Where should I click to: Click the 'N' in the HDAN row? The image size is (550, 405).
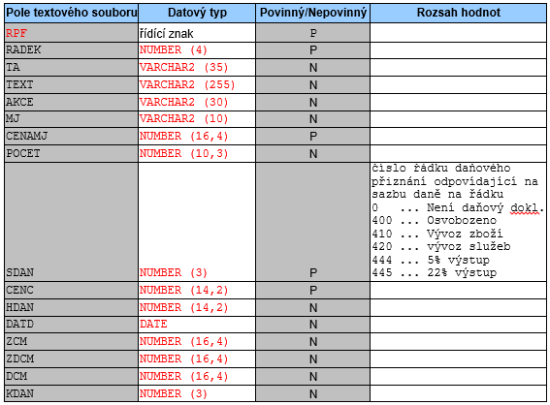tap(313, 308)
